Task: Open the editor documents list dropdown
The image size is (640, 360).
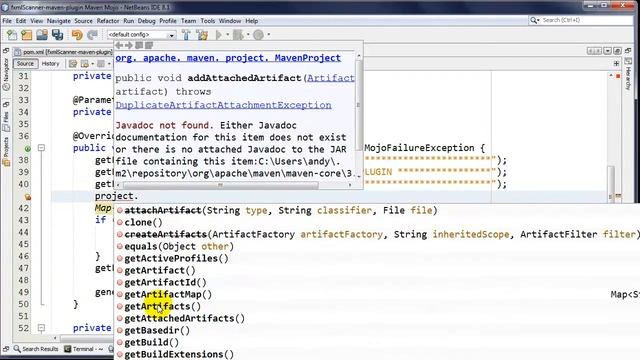Action: pos(607,51)
